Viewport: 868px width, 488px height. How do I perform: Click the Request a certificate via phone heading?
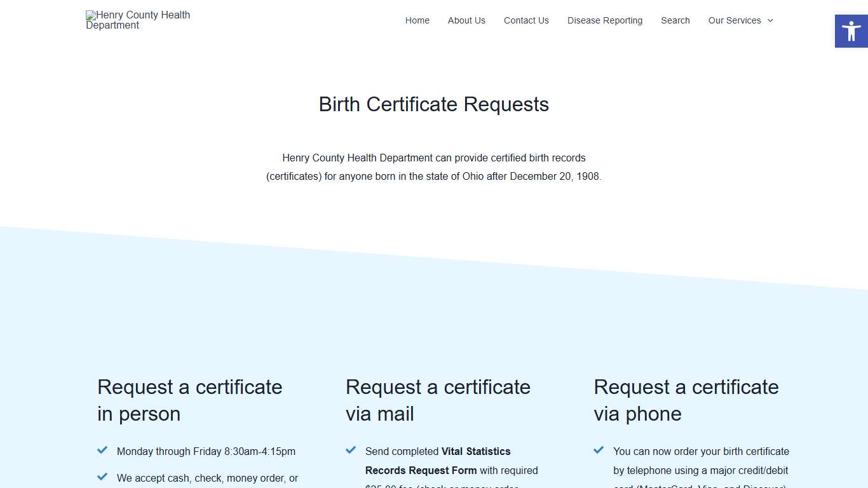686,400
